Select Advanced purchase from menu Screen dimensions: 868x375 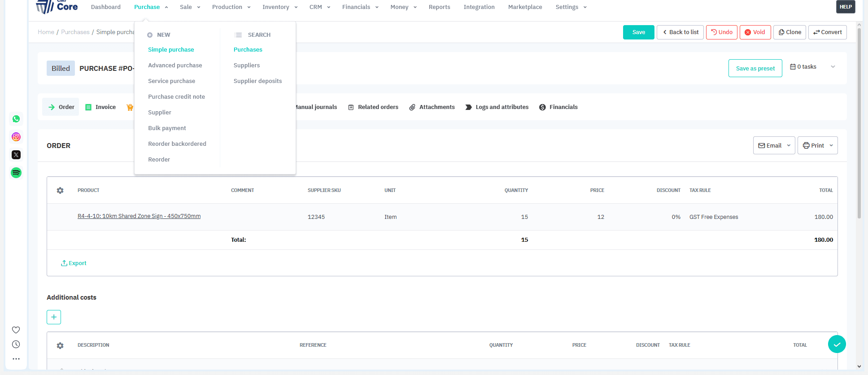(175, 65)
